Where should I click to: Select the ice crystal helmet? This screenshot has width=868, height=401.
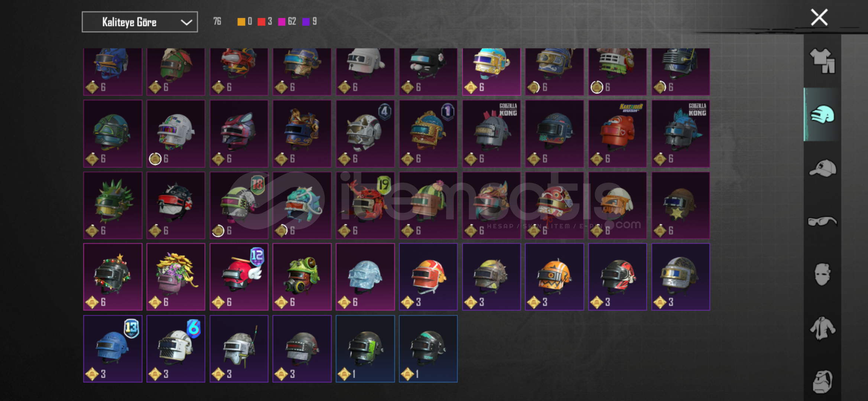[x=365, y=277]
